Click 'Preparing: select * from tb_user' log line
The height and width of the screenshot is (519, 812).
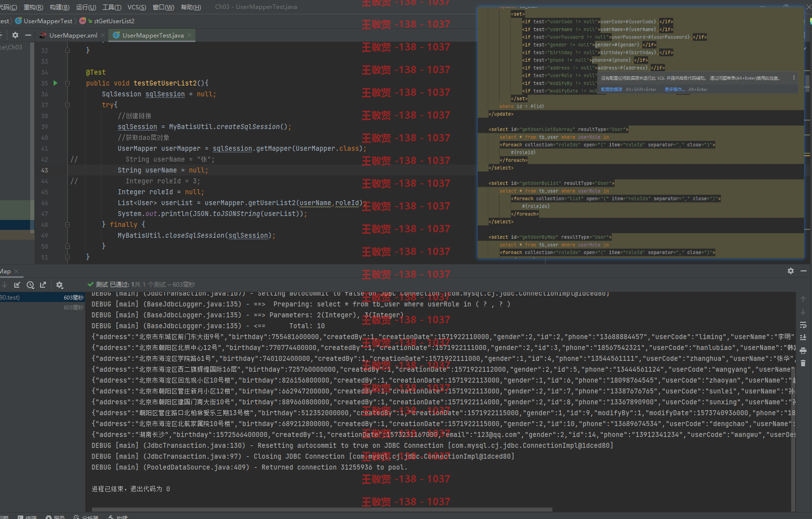click(301, 304)
